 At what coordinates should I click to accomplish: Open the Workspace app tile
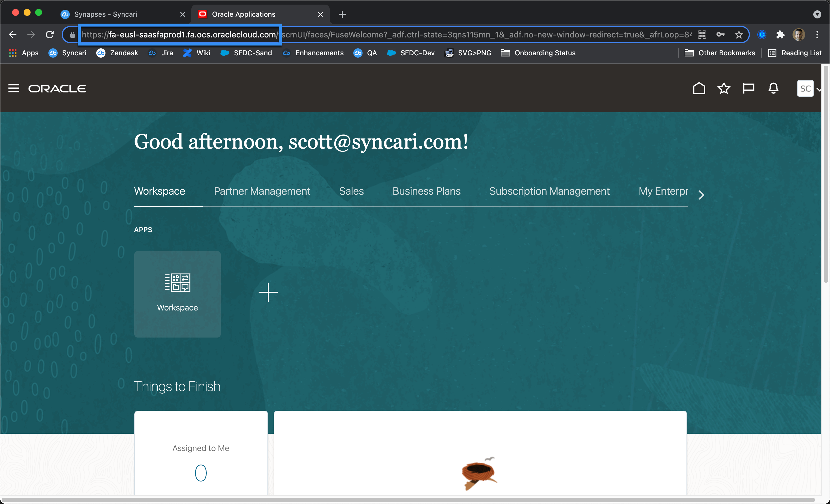tap(177, 294)
